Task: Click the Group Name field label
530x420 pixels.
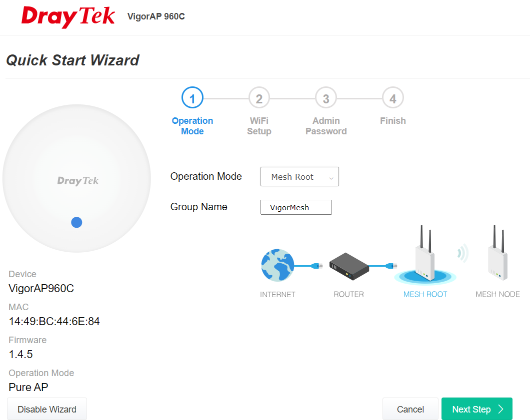Action: click(x=199, y=207)
